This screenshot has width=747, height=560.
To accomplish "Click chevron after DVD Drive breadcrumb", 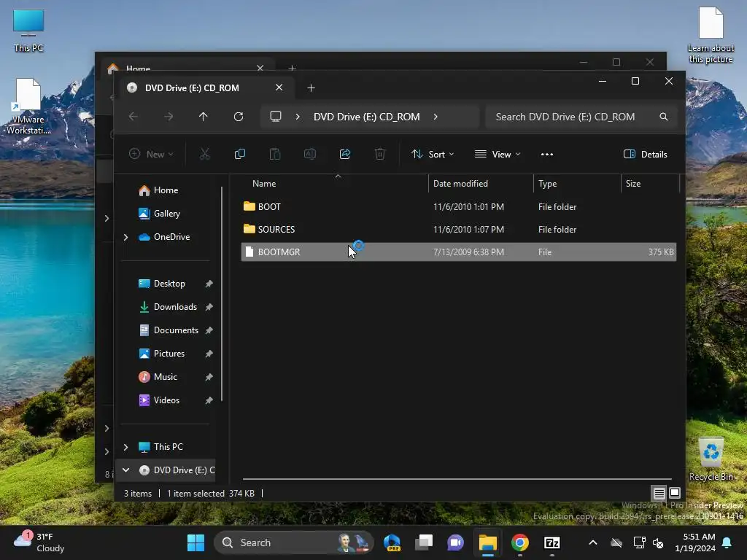I will 436,117.
